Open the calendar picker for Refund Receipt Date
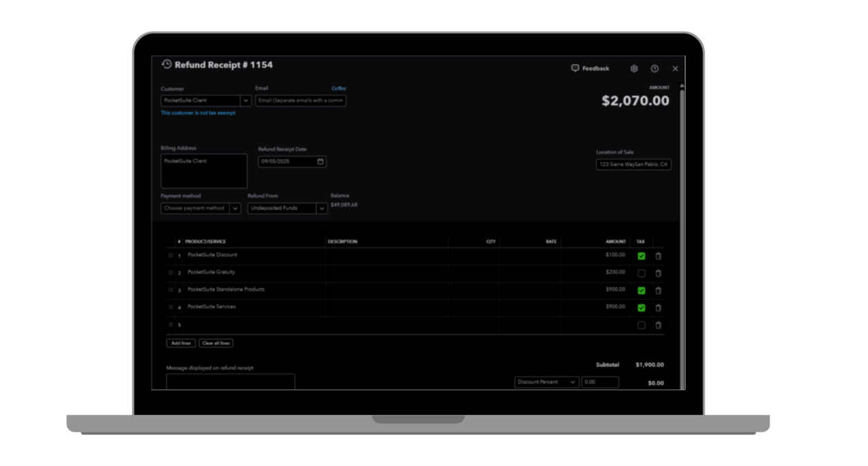The height and width of the screenshot is (466, 868). click(320, 162)
